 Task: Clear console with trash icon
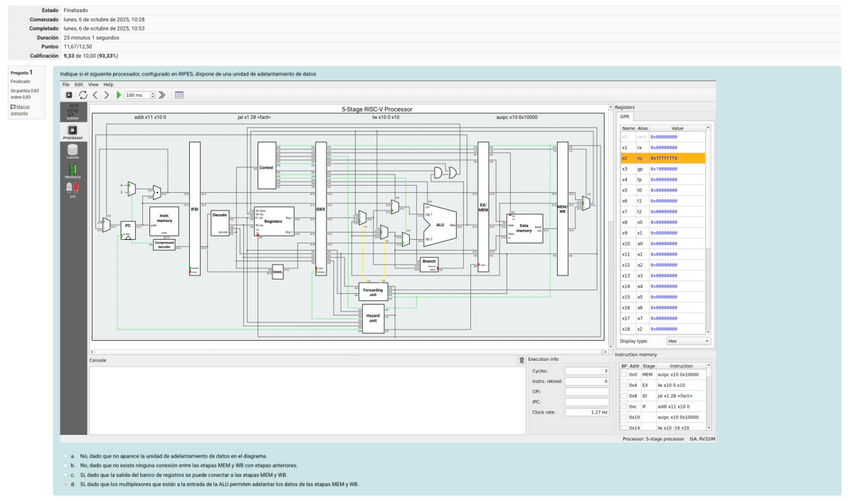[521, 360]
